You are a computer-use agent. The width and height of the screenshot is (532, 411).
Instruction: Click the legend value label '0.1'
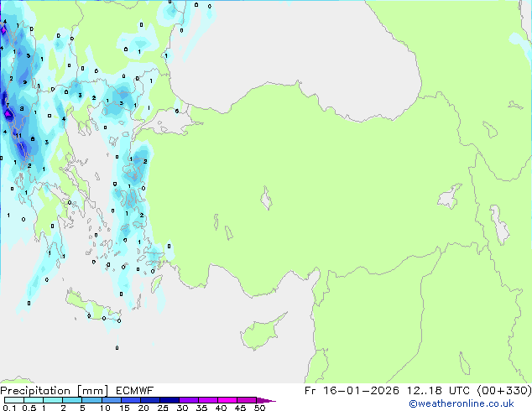pos(9,408)
